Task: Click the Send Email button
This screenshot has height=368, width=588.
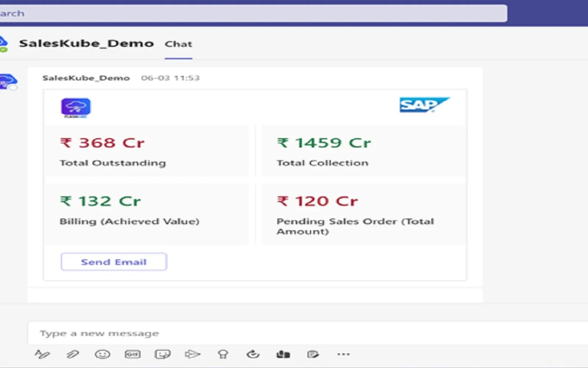Action: point(114,262)
